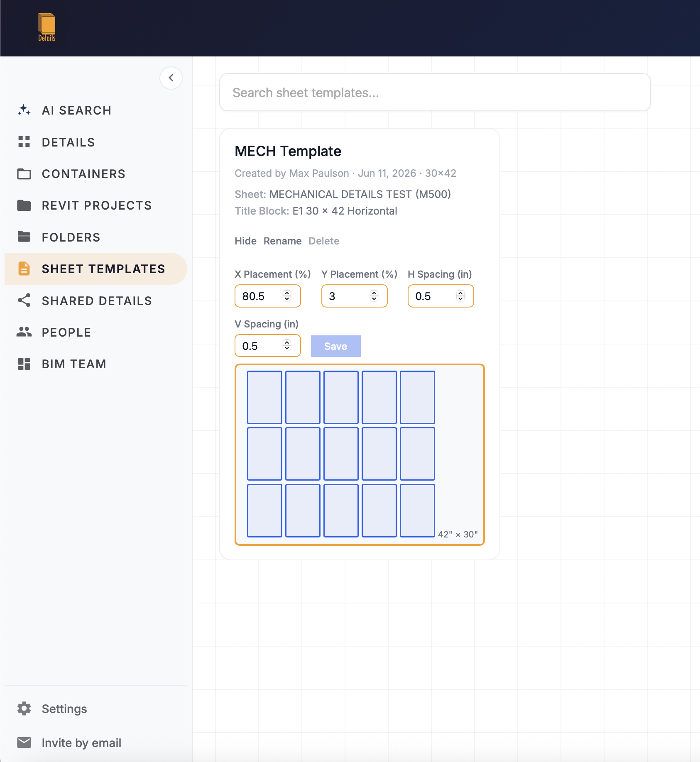
Task: Open BIM TEAM page
Action: [x=74, y=364]
